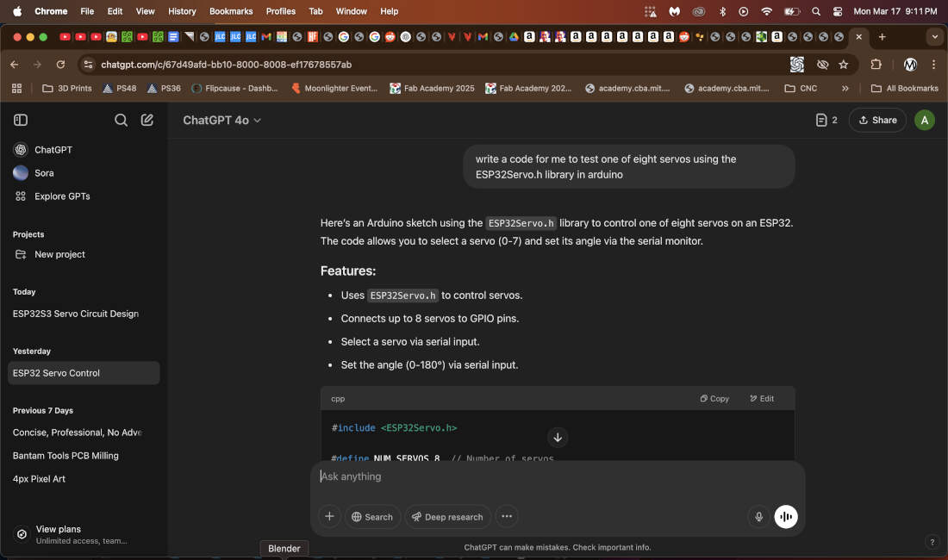Open the canvas documents icon showing 2
Screen dimensions: 948x560
826,121
